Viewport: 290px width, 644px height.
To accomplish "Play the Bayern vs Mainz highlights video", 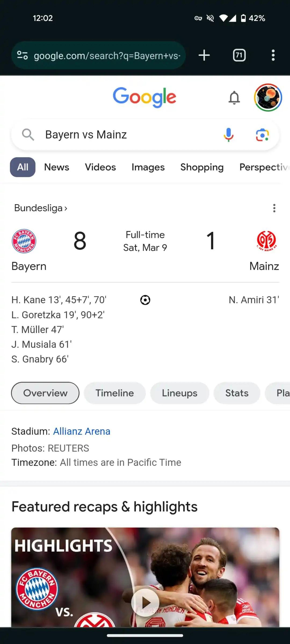I will point(145,602).
